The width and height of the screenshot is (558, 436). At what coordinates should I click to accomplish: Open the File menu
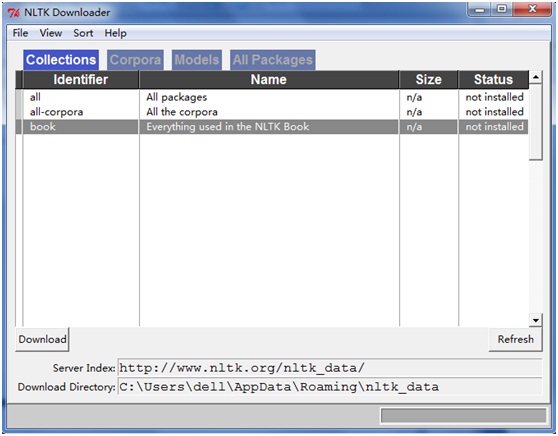click(20, 33)
